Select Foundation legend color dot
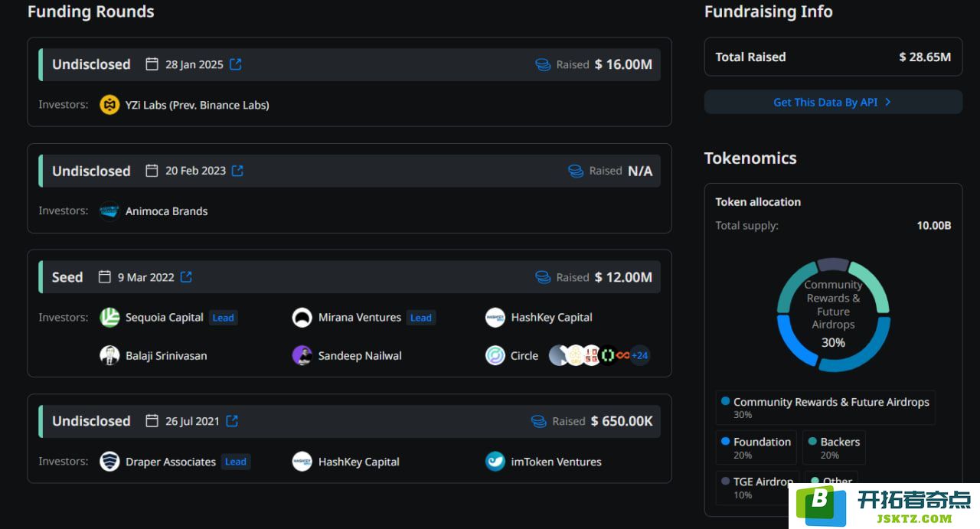Screen dimensions: 980x529 (725, 441)
